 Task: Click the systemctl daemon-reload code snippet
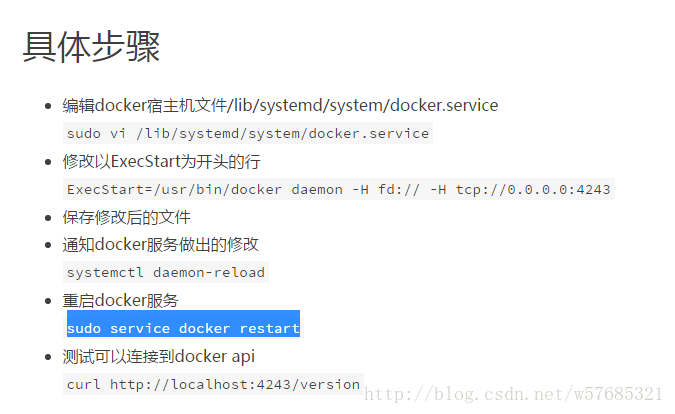pos(166,272)
